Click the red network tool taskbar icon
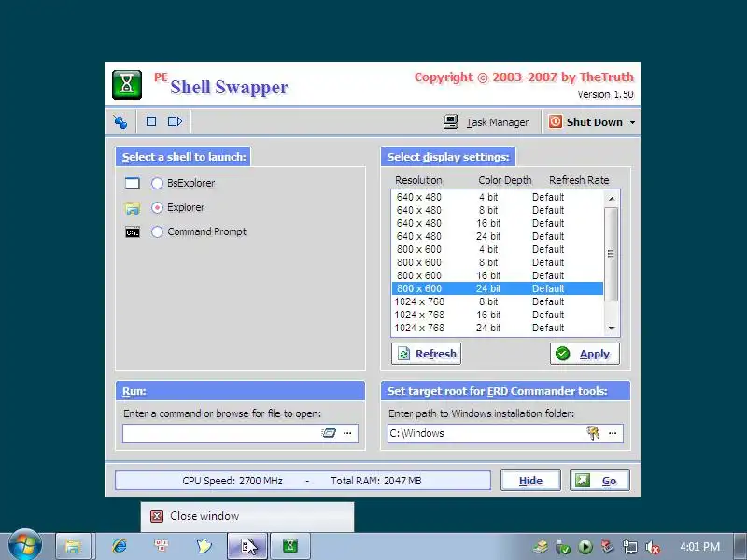This screenshot has height=560, width=747. pyautogui.click(x=161, y=546)
